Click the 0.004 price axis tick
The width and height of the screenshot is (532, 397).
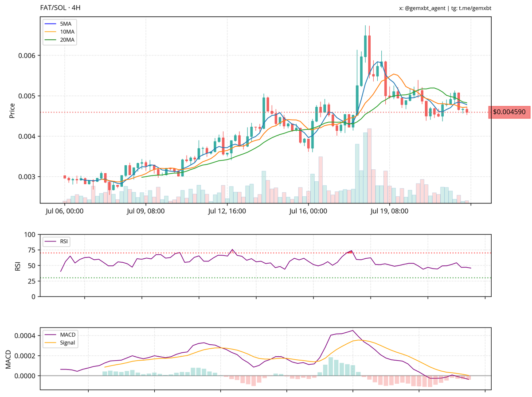(x=27, y=136)
